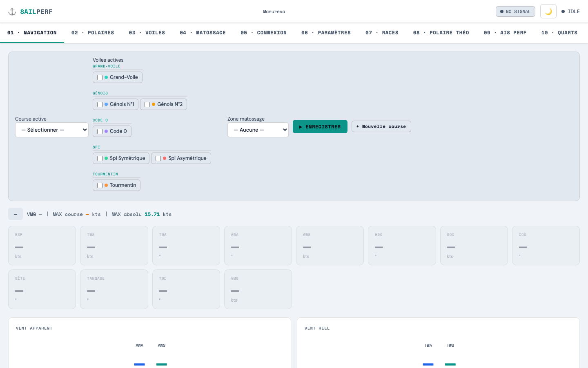Screen dimensions: 588x368
Task: Click the TOURMENTIN category heading
Action: click(105, 174)
